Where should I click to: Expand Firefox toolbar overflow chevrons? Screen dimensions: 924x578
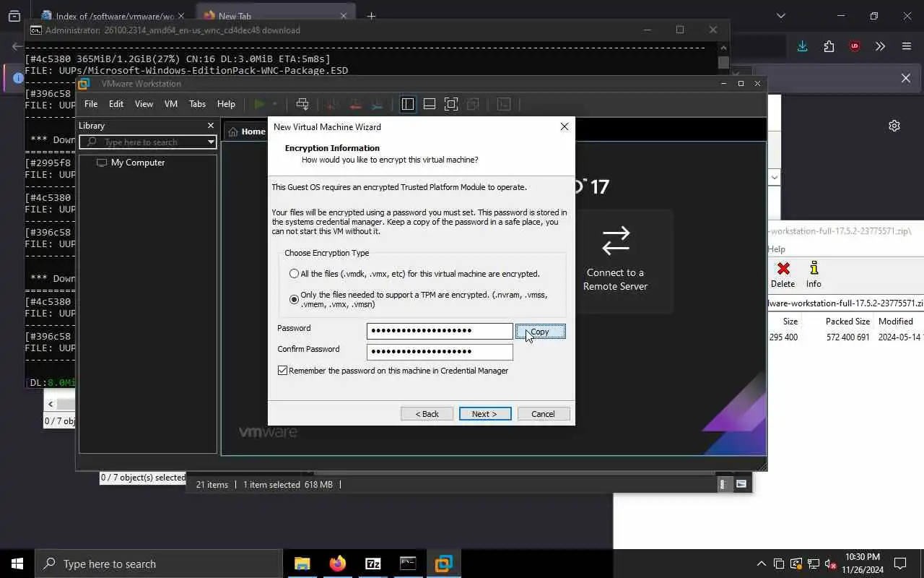(880, 46)
